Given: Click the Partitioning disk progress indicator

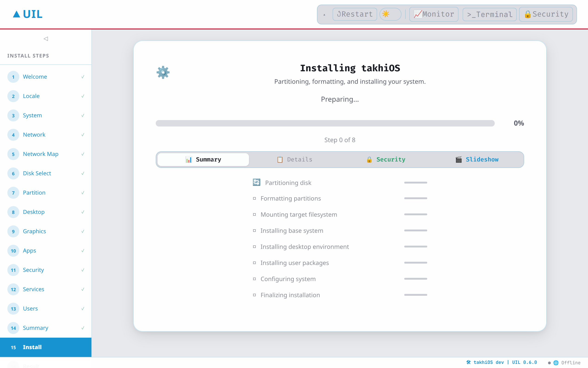Looking at the screenshot, I should click(x=416, y=183).
